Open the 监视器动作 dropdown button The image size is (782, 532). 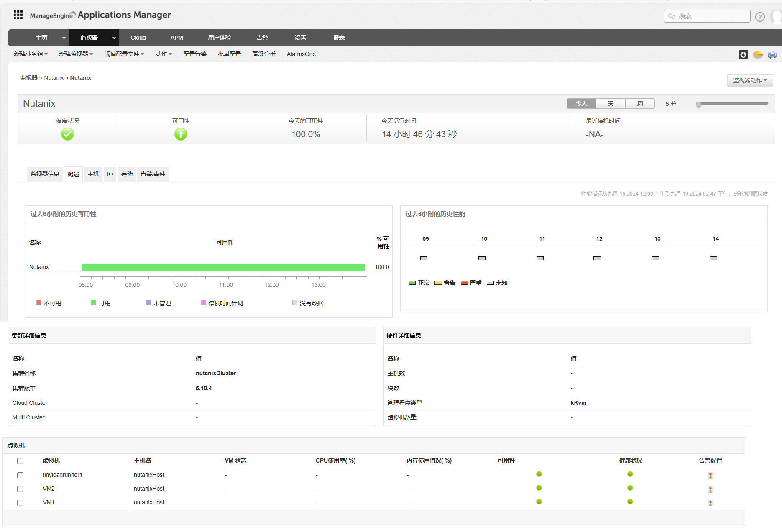[750, 80]
